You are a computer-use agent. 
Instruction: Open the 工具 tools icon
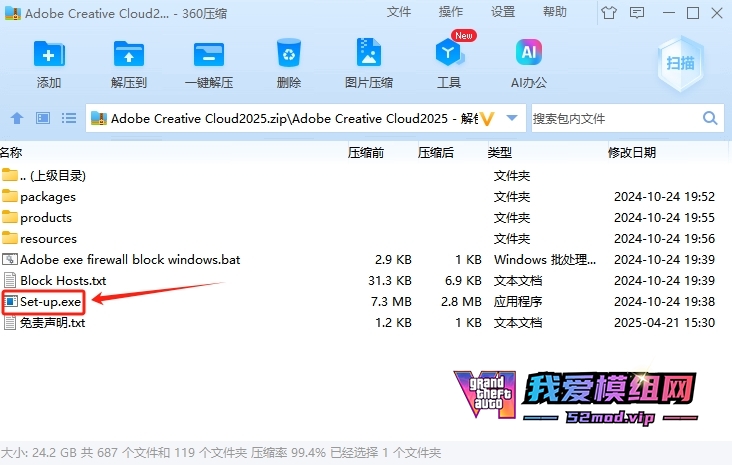(x=449, y=53)
